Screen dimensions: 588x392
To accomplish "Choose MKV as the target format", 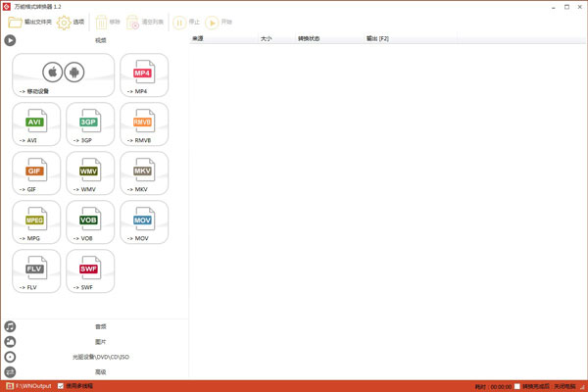I will pyautogui.click(x=143, y=173).
